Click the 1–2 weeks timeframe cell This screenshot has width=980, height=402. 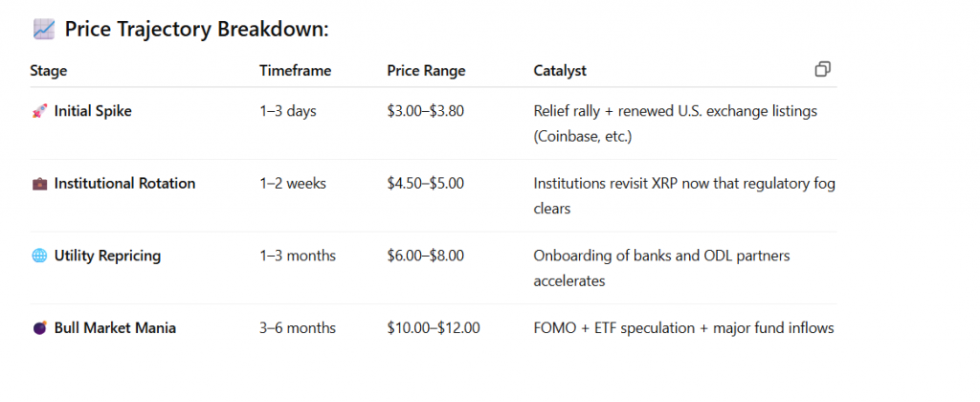(x=293, y=184)
